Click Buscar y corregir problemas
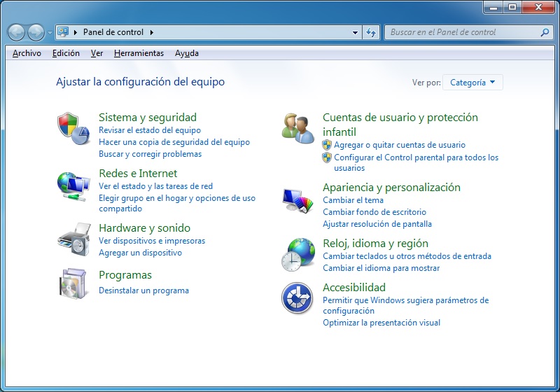This screenshot has height=392, width=560. tap(150, 154)
